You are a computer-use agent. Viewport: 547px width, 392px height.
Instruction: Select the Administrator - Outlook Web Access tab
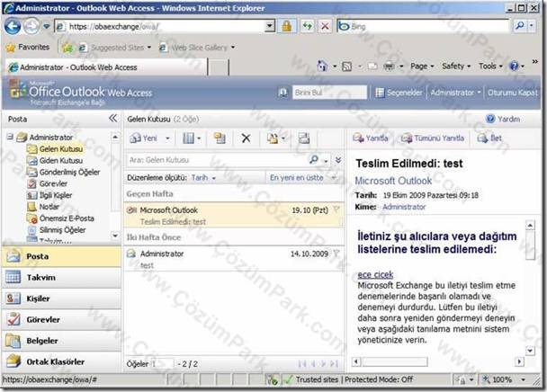point(106,67)
